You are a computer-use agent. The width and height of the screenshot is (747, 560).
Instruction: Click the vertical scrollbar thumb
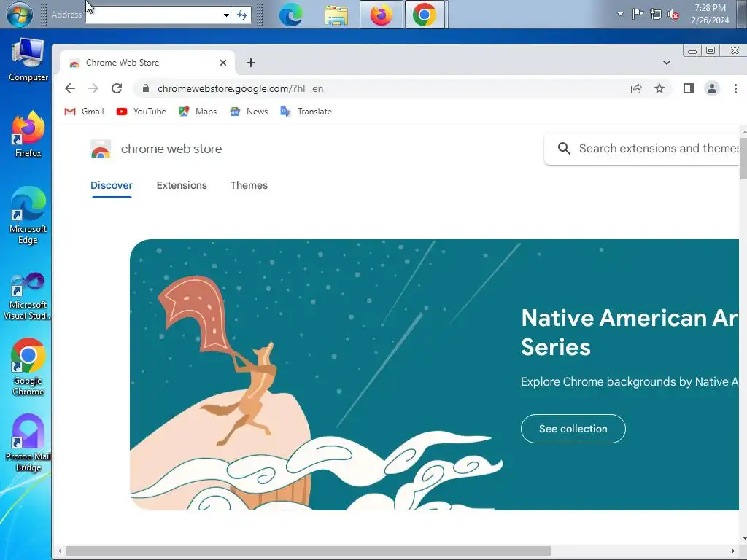(743, 157)
